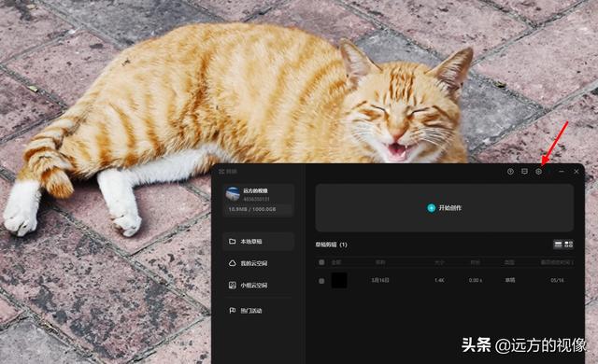The height and width of the screenshot is (364, 598).
Task: Open 本地草稿 local drafts tab
Action: click(x=259, y=242)
